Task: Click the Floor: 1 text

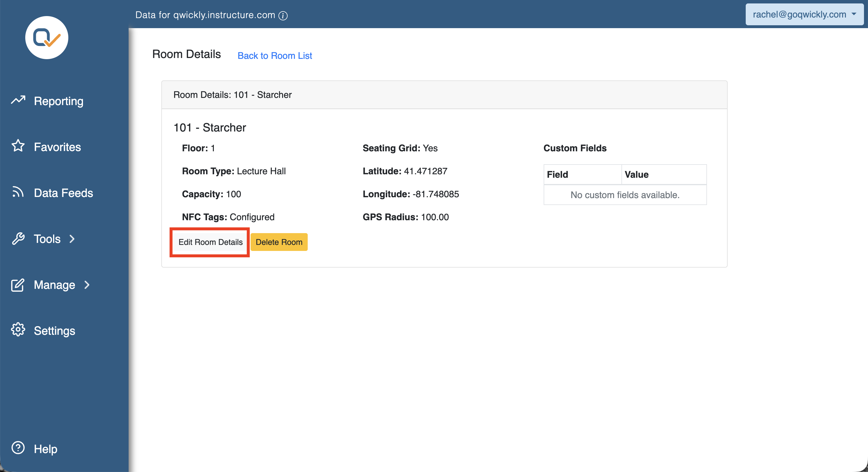Action: [x=198, y=148]
